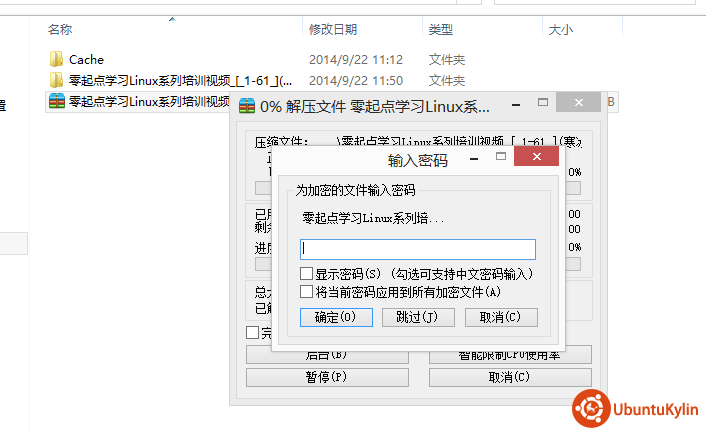Screen dimensions: 706x433
Task: Sort by 类型 column header
Action: tap(440, 30)
